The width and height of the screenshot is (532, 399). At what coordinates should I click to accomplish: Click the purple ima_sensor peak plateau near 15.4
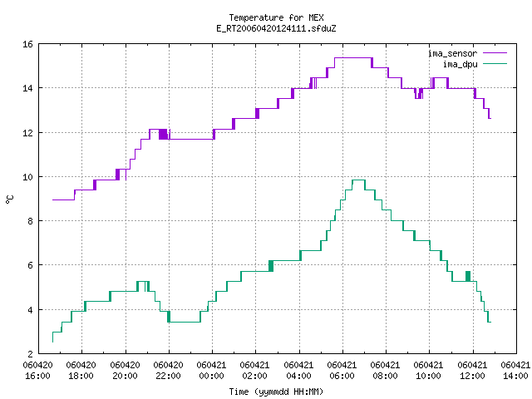click(x=353, y=57)
